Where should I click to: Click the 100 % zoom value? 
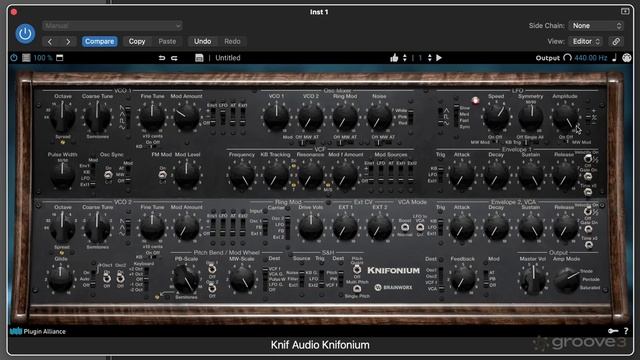tap(42, 58)
